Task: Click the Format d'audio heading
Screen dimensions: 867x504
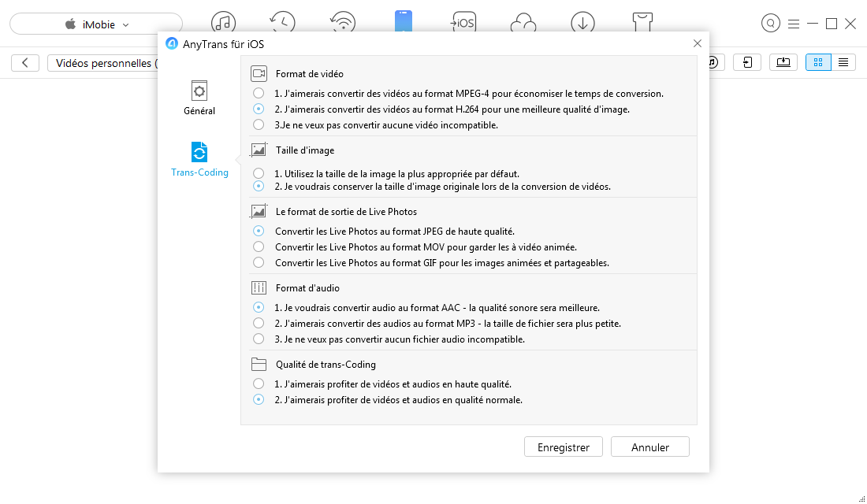Action: [x=307, y=287]
